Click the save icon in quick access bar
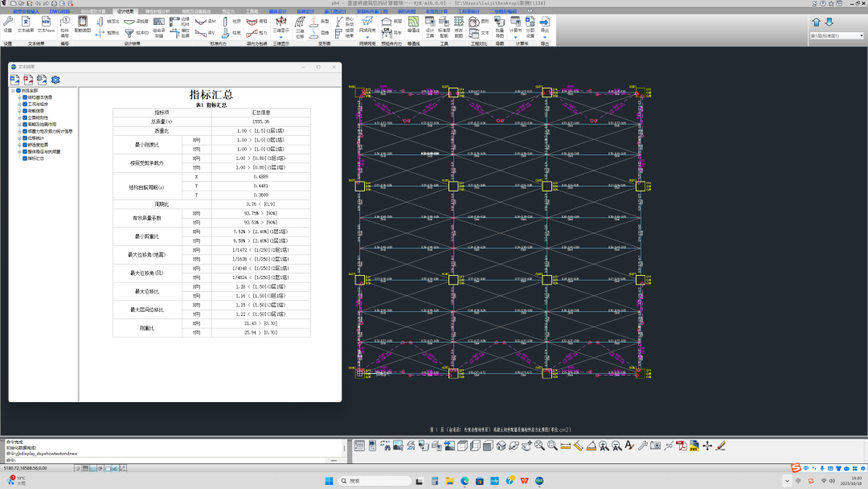 click(x=30, y=3)
